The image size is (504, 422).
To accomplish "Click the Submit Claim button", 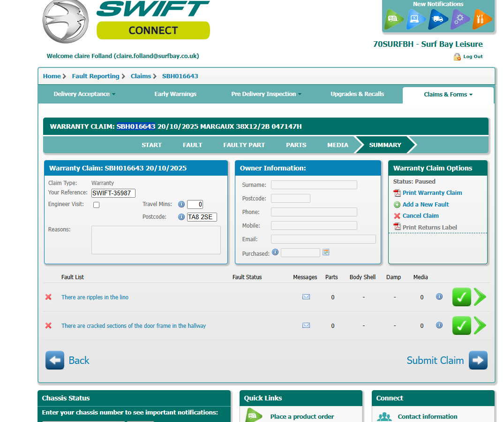I will [x=446, y=360].
